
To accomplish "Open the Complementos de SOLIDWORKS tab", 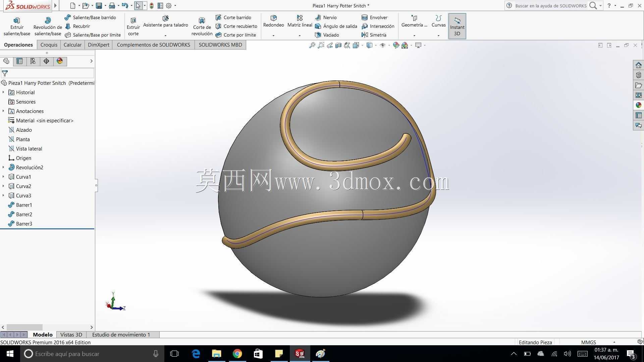I will (154, 45).
